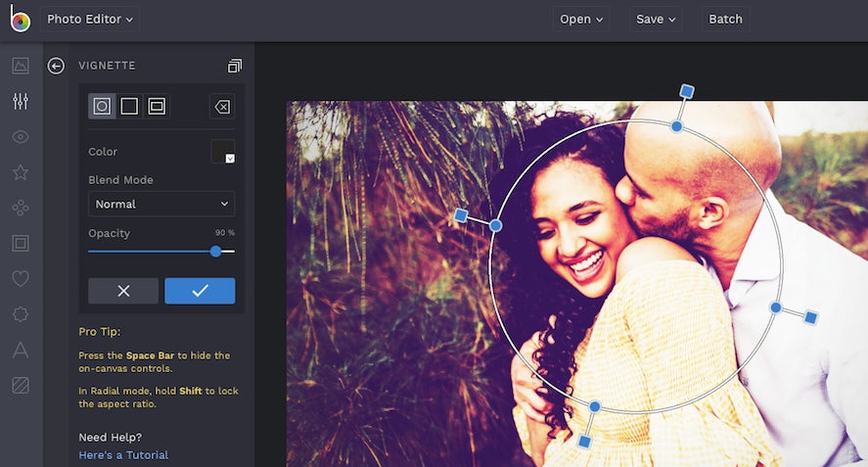Open the Frames icon in the sidebar
The image size is (868, 467).
pos(21,243)
